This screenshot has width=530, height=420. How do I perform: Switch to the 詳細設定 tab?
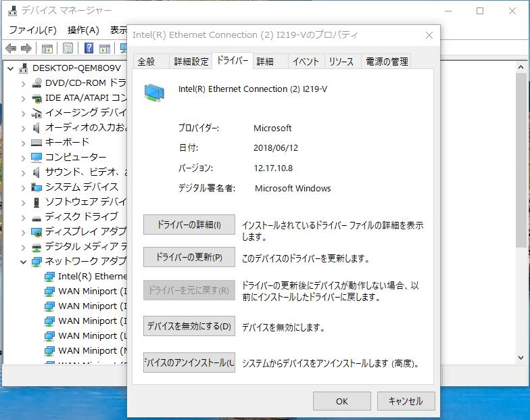coord(191,62)
